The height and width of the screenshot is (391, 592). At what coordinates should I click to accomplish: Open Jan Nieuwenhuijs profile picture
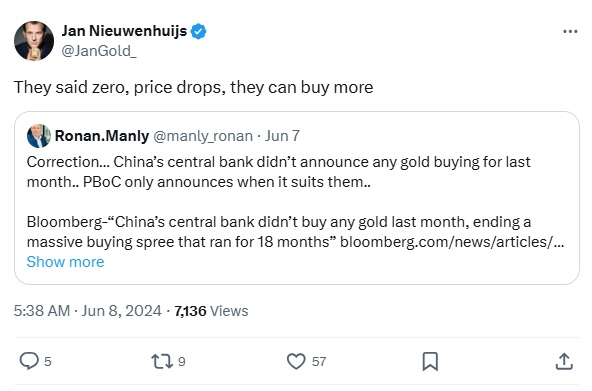pos(34,41)
